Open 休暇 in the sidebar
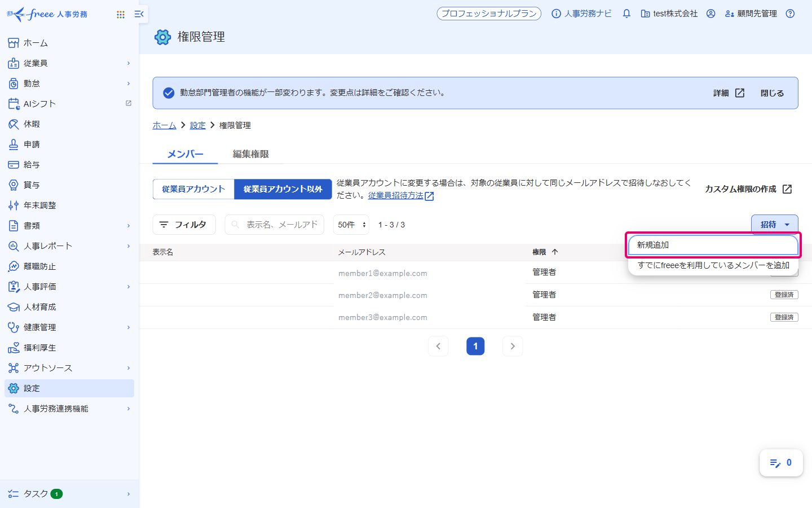Image resolution: width=812 pixels, height=508 pixels. tap(69, 124)
